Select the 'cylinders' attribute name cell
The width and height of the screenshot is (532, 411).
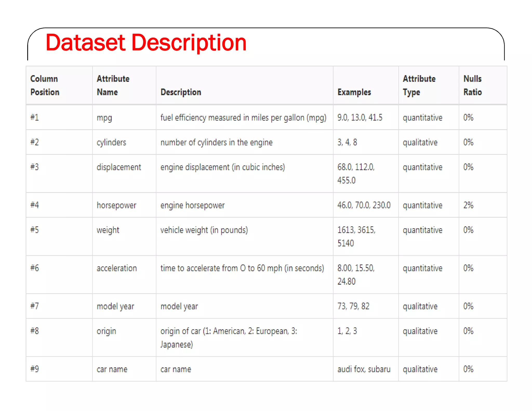tap(124, 142)
